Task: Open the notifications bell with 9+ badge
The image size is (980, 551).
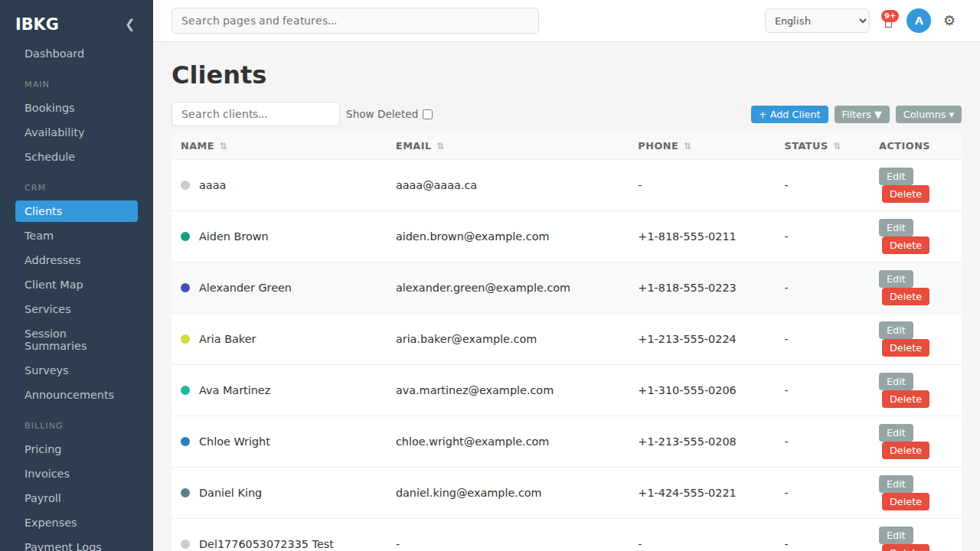Action: (888, 21)
